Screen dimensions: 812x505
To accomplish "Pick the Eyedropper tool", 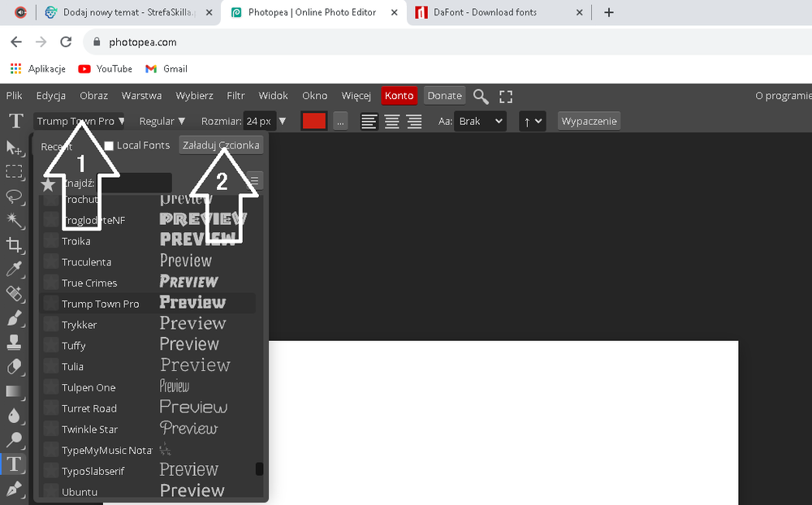I will (x=14, y=269).
